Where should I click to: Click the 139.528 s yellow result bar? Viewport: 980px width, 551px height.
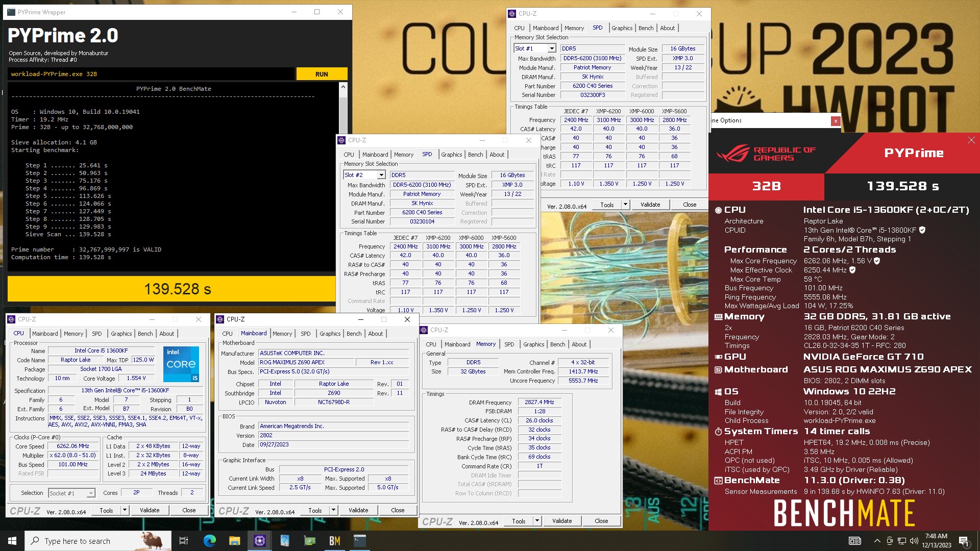pyautogui.click(x=171, y=289)
